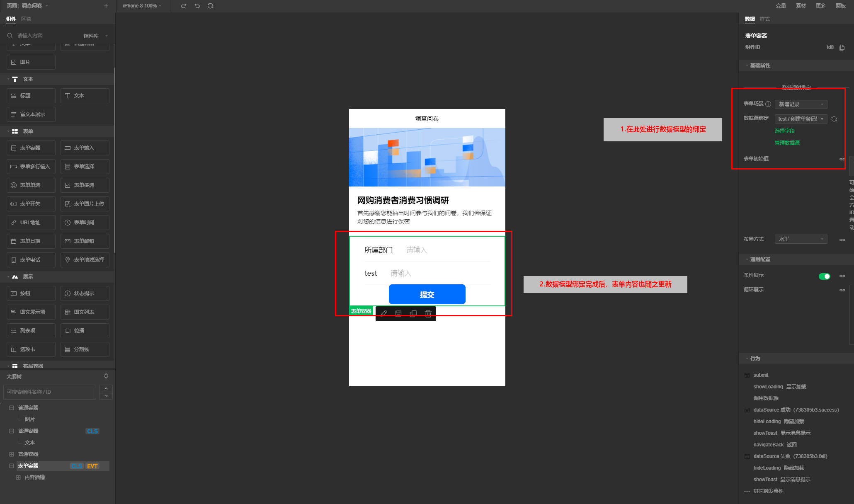854x504 pixels.
Task: Expand the 表单场景 dropdown showing 新增记录
Action: 801,104
